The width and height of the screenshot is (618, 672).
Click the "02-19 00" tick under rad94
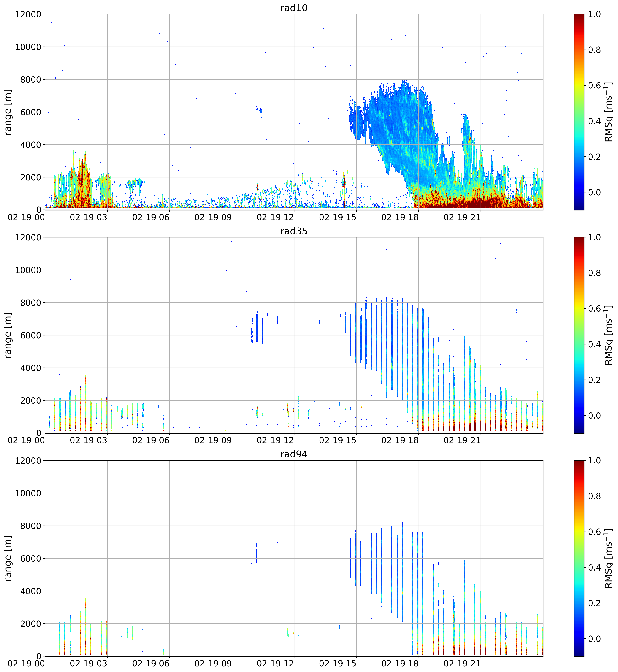(26, 664)
